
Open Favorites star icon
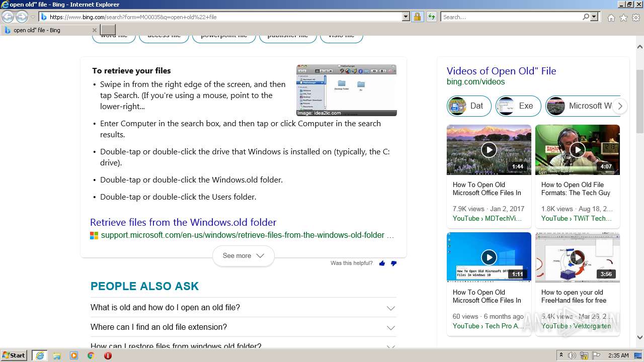click(x=623, y=18)
